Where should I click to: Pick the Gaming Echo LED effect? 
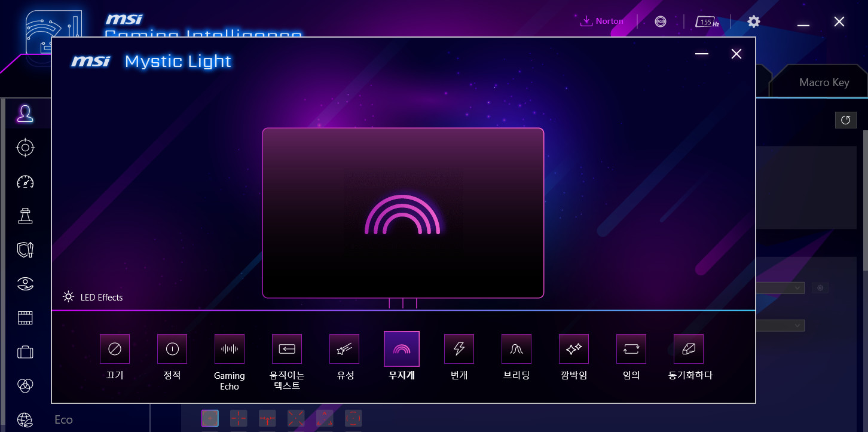230,349
